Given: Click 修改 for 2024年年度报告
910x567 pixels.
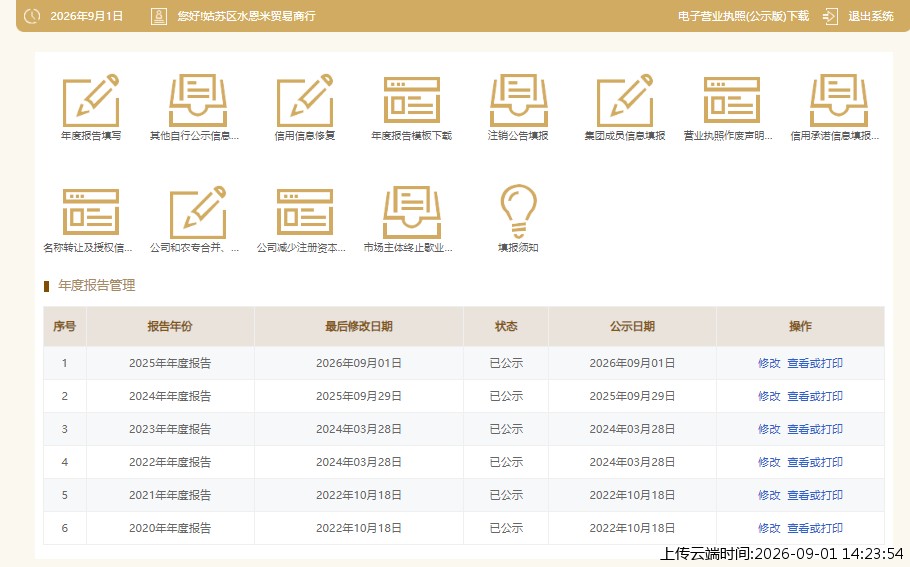Looking at the screenshot, I should pos(769,396).
